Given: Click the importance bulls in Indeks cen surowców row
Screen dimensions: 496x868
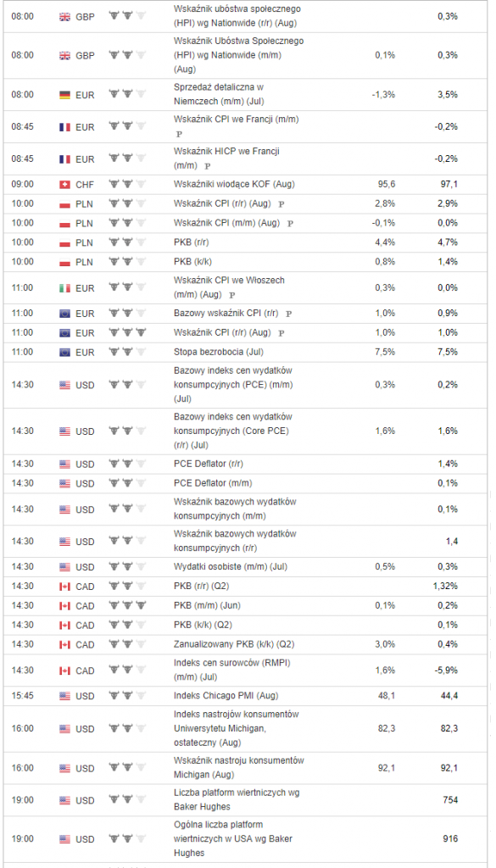Looking at the screenshot, I should coord(128,670).
